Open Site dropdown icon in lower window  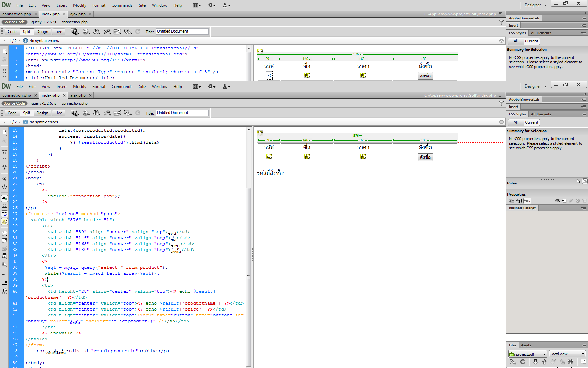pos(226,87)
